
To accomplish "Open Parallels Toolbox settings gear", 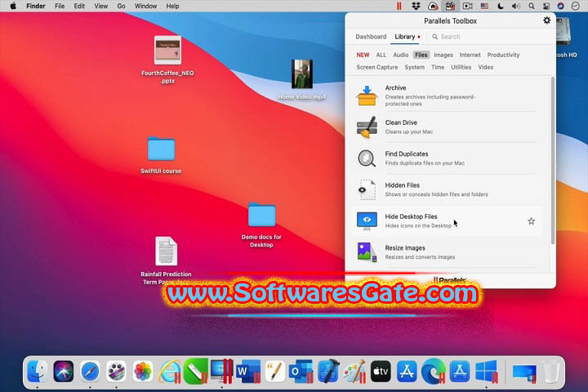I will click(546, 20).
